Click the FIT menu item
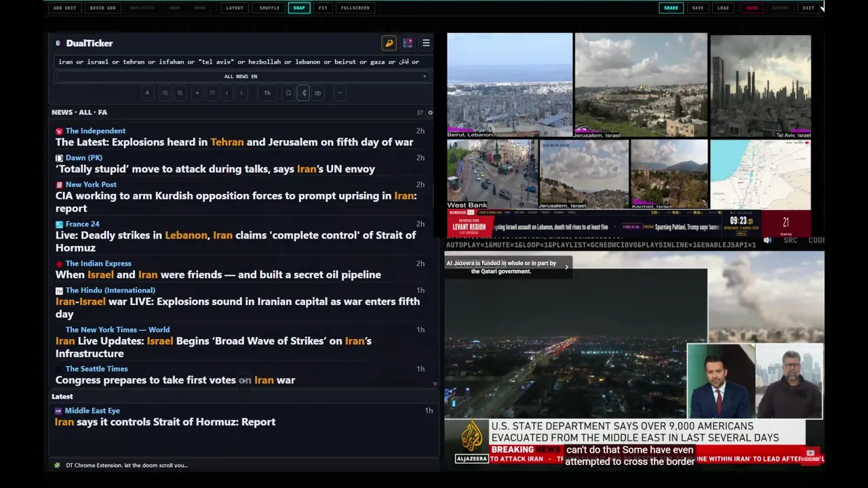The image size is (868, 488). coord(323,8)
